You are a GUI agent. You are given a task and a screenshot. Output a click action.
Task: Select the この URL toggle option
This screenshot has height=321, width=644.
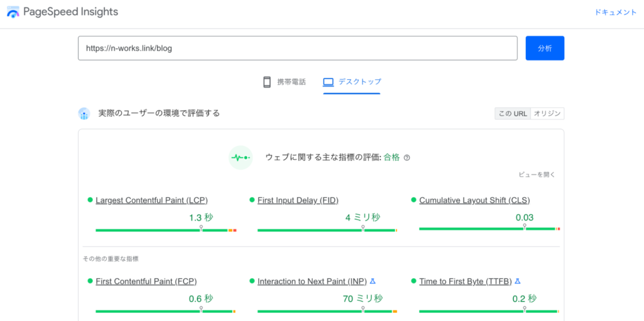[513, 114]
